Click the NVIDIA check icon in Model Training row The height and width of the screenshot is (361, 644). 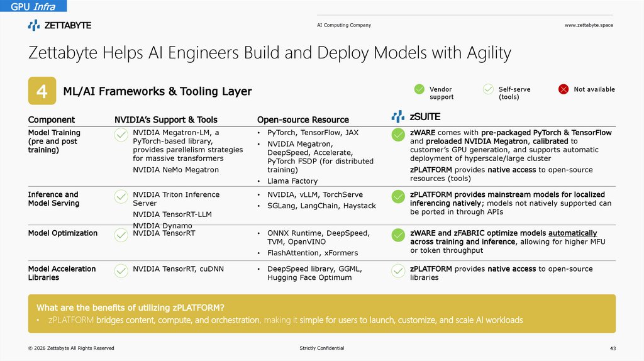[x=121, y=135]
